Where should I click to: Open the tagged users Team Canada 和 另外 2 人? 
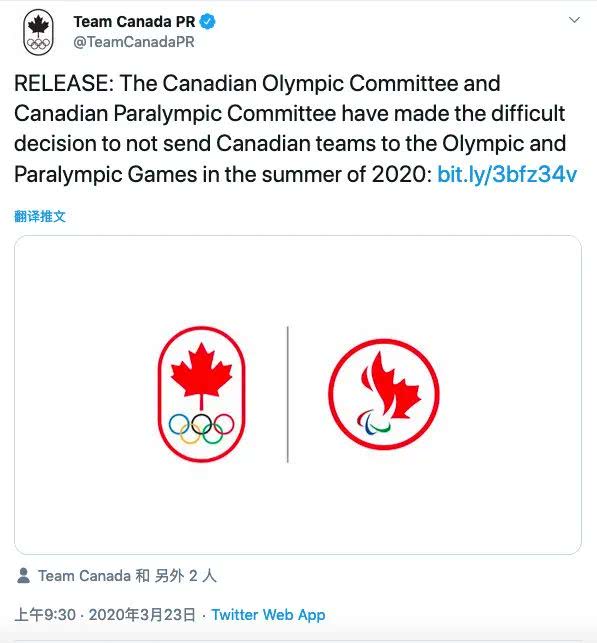click(x=127, y=576)
